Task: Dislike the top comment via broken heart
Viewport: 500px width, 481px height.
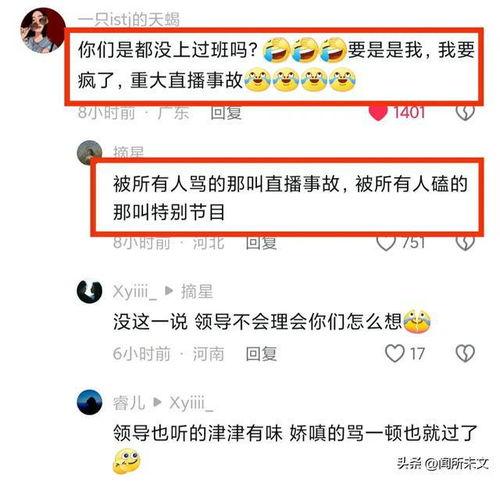Action: tap(465, 113)
